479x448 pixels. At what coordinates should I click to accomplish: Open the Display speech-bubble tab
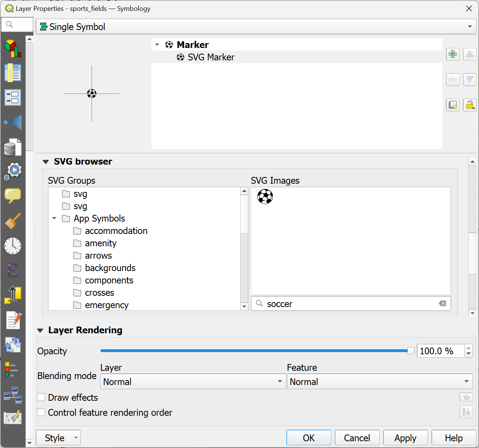13,196
